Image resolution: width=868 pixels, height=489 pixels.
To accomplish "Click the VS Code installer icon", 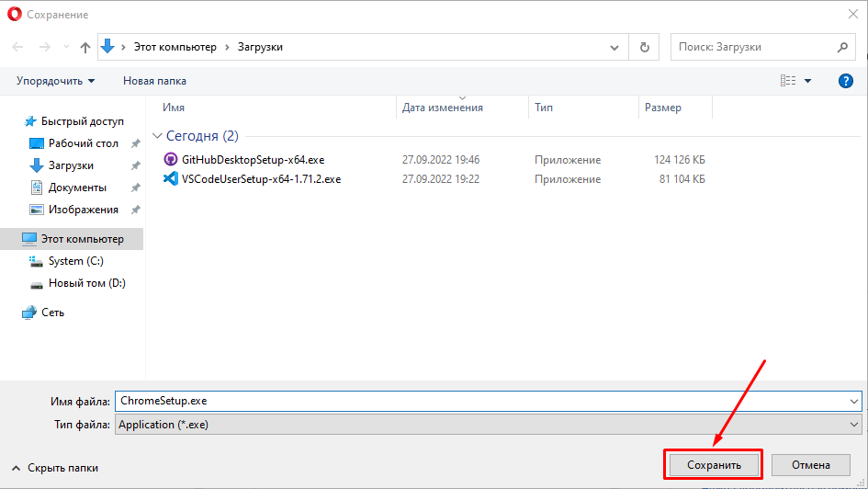I will pyautogui.click(x=171, y=179).
